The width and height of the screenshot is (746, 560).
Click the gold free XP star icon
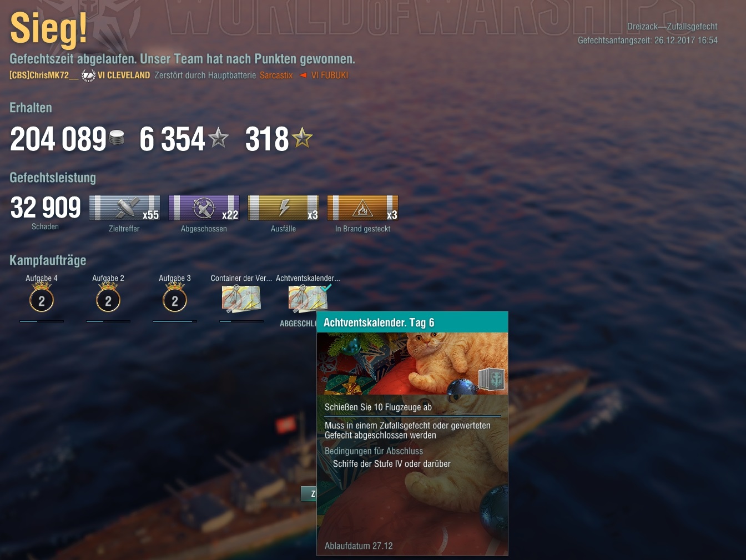pos(302,137)
